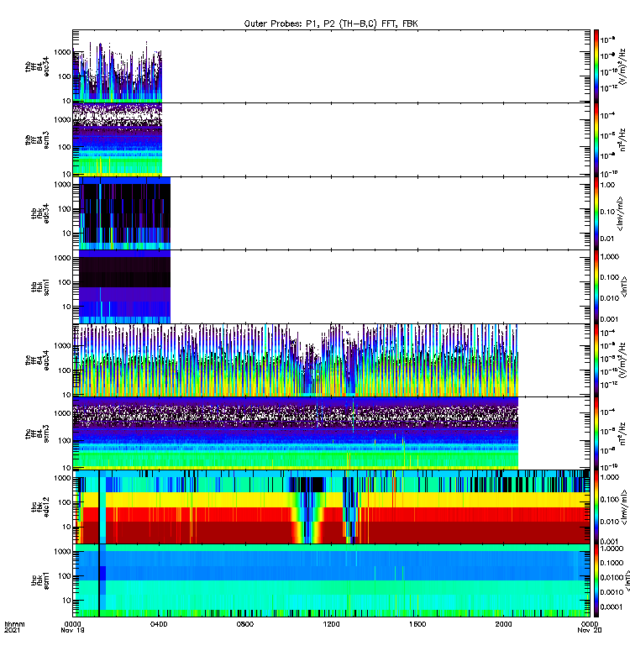This screenshot has height=672, width=630.
Task: Click the 'thb fff 64 scm3' y-axis label
Action: click(37, 140)
